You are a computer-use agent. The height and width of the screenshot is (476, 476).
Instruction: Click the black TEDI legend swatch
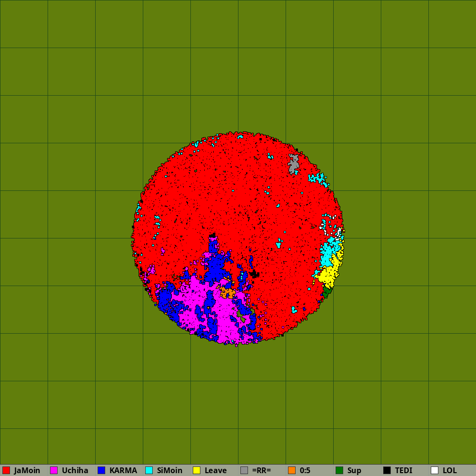click(x=387, y=470)
